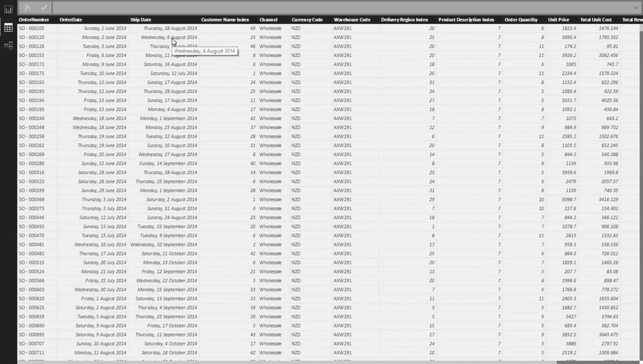
Task: Select the Channel column header
Action: coord(268,20)
